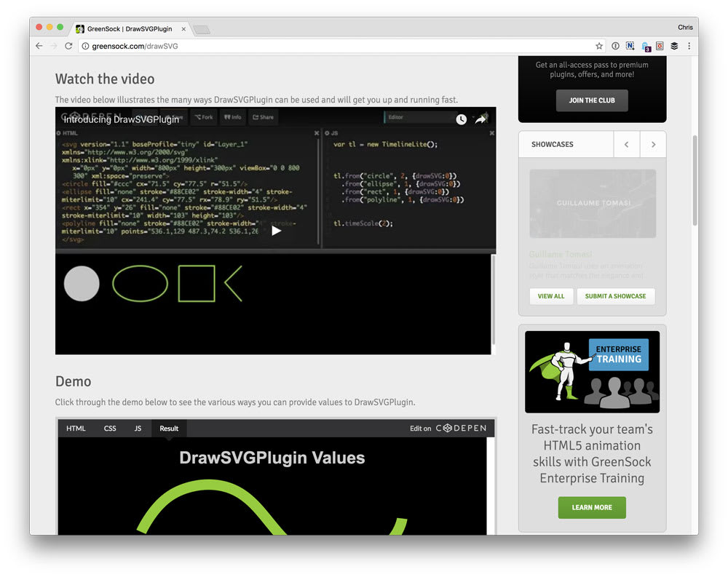This screenshot has height=577, width=728.
Task: Advance showcases using the right chevron
Action: pyautogui.click(x=653, y=144)
